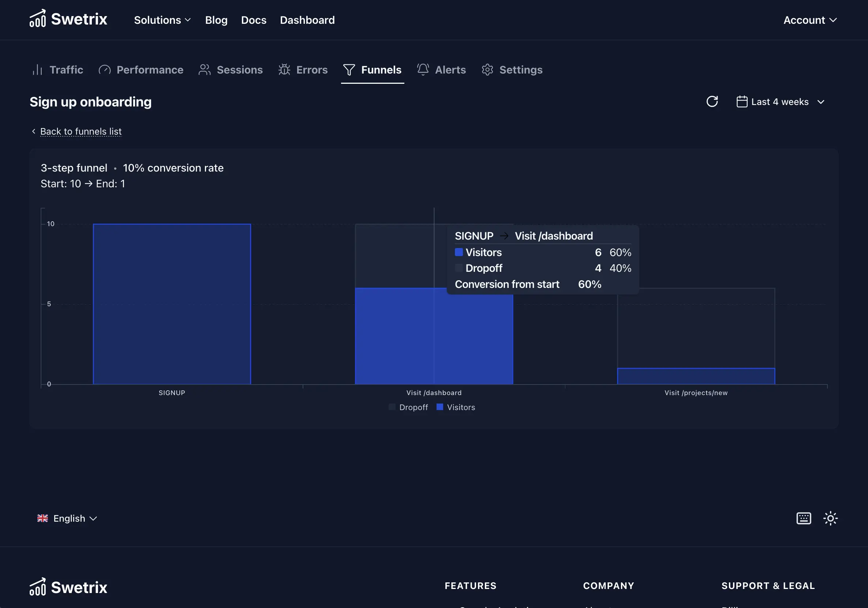Click the SIGNUP bar in chart
Viewport: 868px width, 608px height.
pyautogui.click(x=172, y=304)
